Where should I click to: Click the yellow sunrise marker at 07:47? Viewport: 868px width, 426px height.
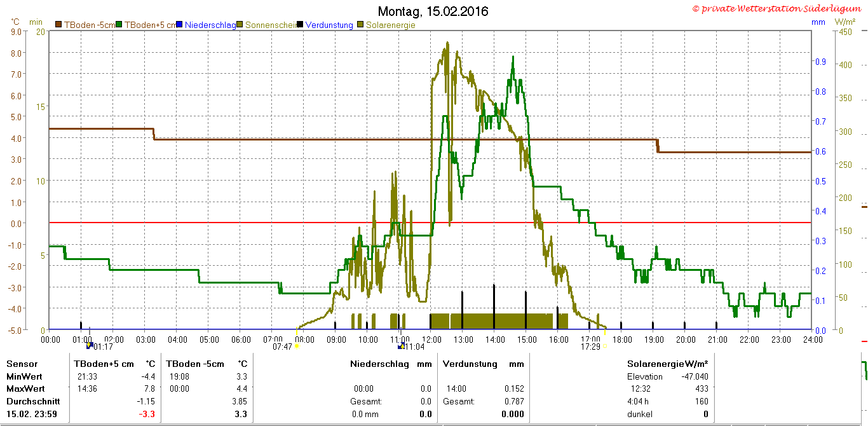click(x=297, y=347)
